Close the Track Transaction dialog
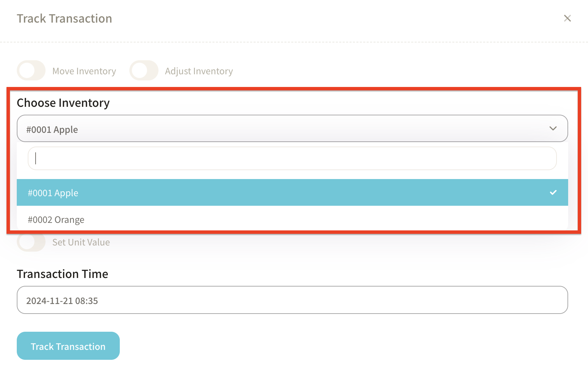The height and width of the screenshot is (380, 588). (x=567, y=18)
